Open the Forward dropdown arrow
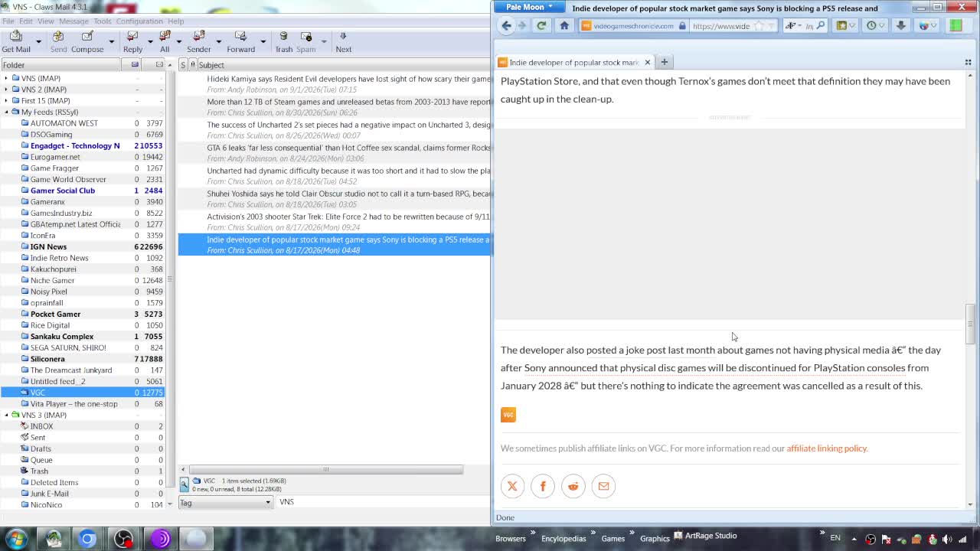The image size is (980, 551). (263, 41)
